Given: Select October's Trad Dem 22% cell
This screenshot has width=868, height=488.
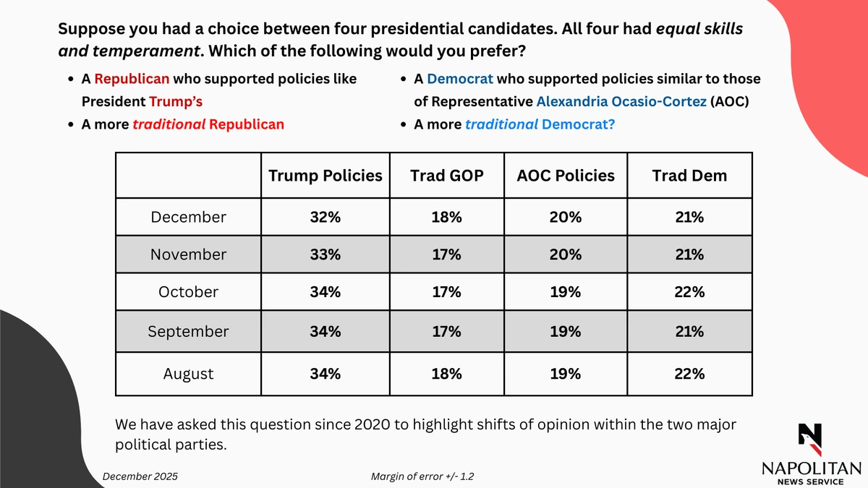Looking at the screenshot, I should click(689, 292).
